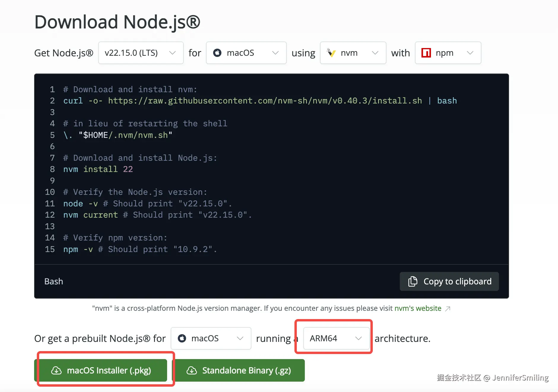Viewport: 558px width, 392px height.
Task: Click the Copy to clipboard button
Action: (x=449, y=281)
